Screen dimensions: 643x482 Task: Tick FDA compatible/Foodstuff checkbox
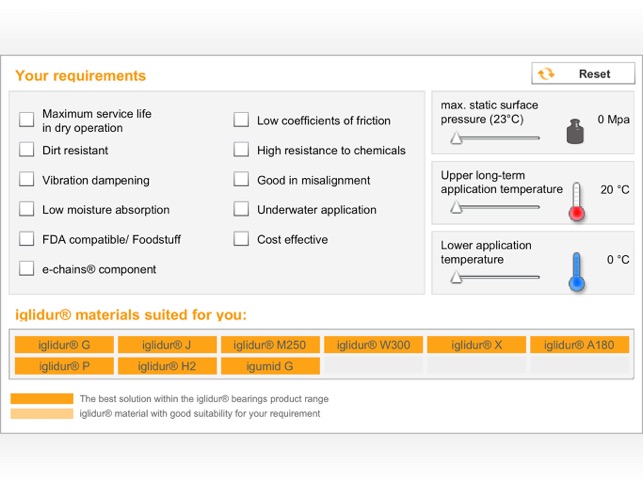[x=27, y=239]
